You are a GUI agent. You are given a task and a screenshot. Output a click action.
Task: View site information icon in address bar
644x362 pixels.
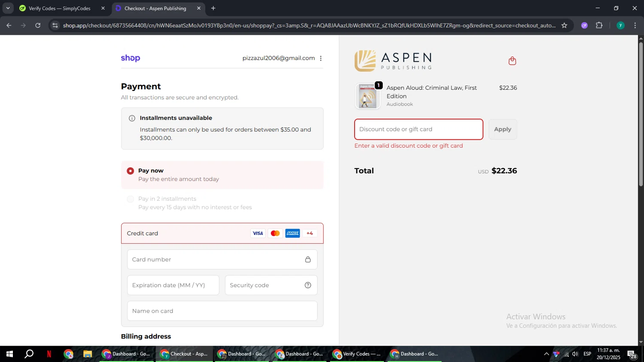[x=55, y=25]
